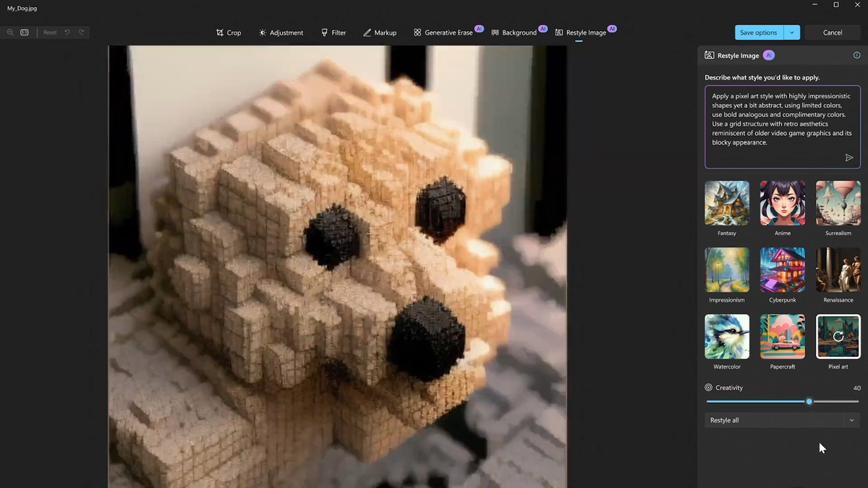Minimize the window
Screen dimensions: 868x488
pos(814,5)
